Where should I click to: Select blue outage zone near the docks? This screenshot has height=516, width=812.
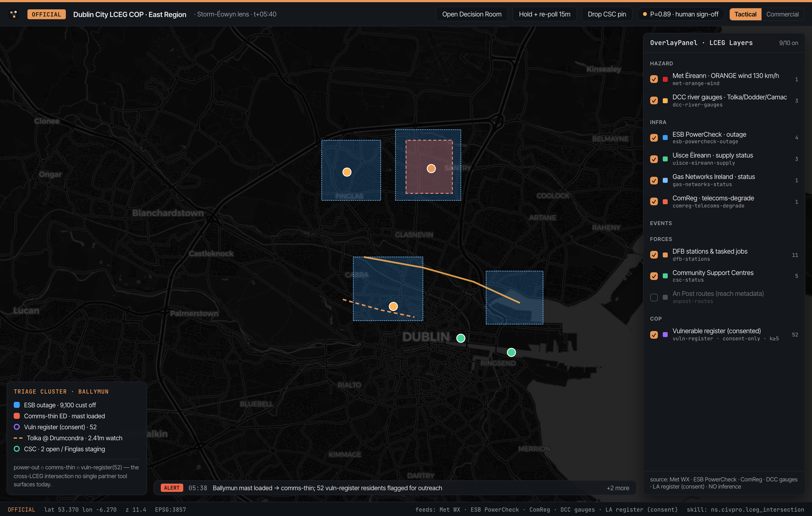[x=514, y=298]
